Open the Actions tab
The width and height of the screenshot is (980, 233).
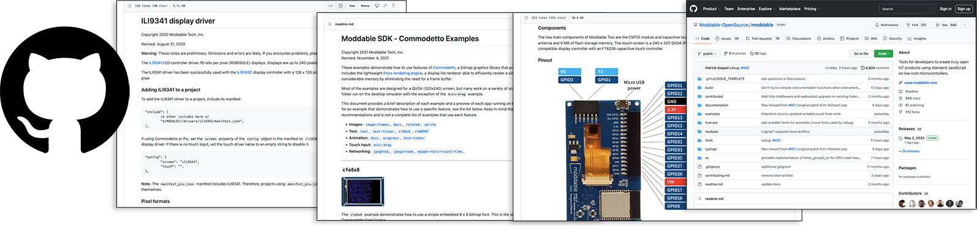(825, 39)
